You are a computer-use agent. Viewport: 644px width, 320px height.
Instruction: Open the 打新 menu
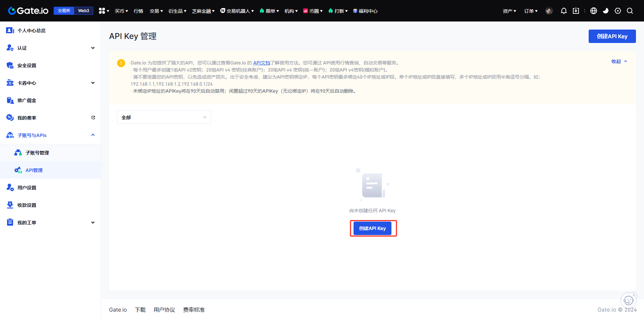[338, 11]
